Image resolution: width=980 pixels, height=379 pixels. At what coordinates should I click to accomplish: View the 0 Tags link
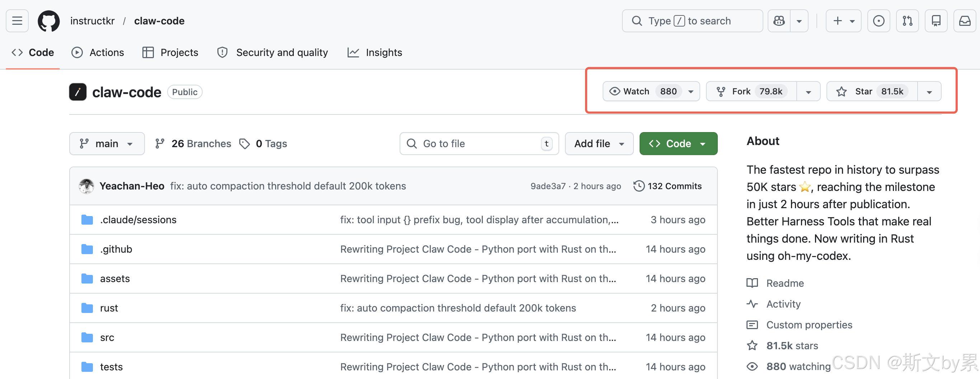(x=263, y=144)
